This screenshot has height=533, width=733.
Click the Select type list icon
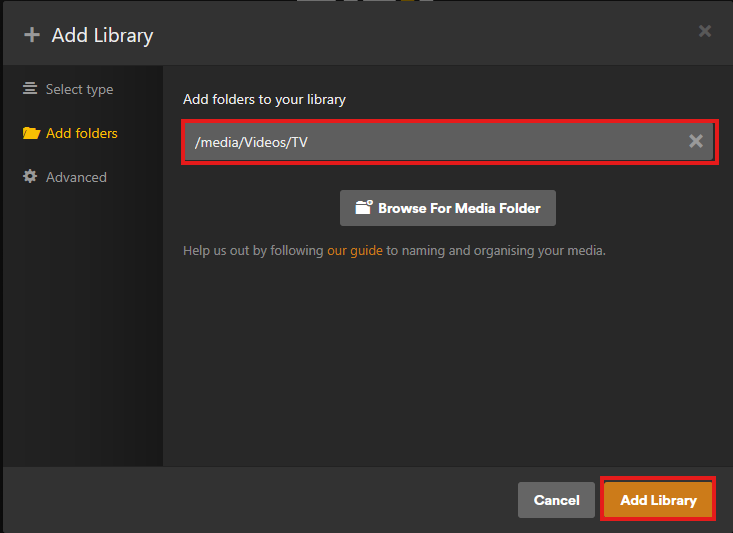click(x=30, y=88)
